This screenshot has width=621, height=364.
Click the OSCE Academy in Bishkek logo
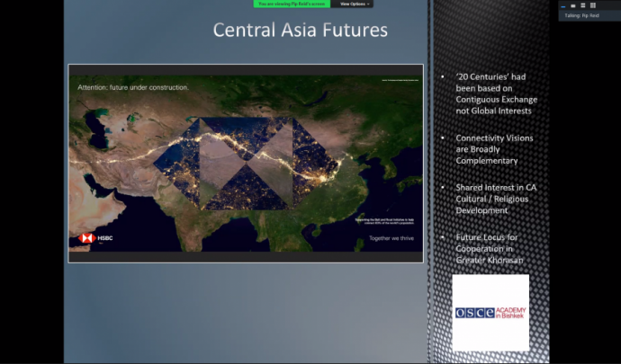point(490,312)
